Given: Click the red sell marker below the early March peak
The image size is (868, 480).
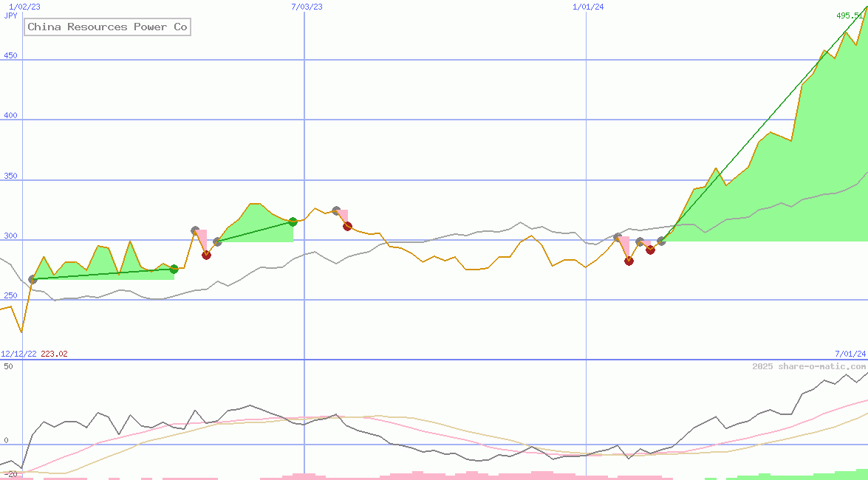Looking at the screenshot, I should click(x=206, y=255).
